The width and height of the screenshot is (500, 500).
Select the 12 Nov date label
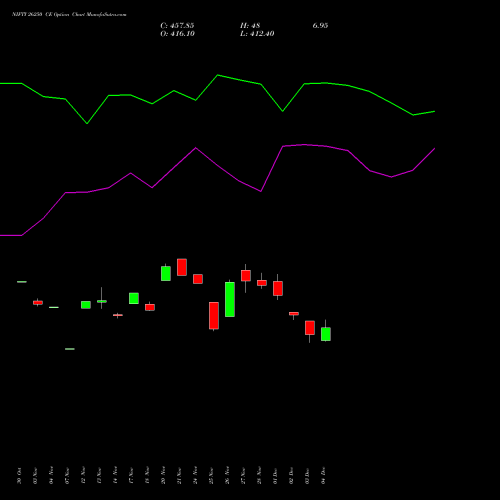coord(83,476)
